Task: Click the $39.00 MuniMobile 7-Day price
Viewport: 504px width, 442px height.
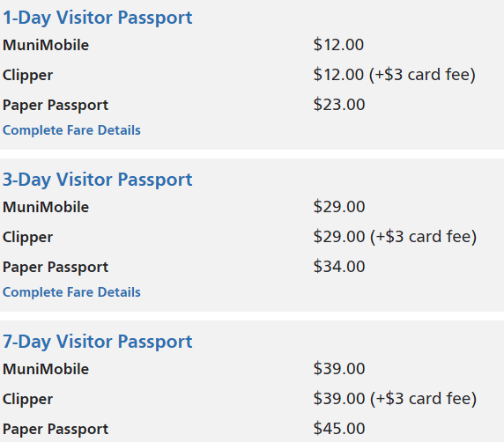Action: 339,368
